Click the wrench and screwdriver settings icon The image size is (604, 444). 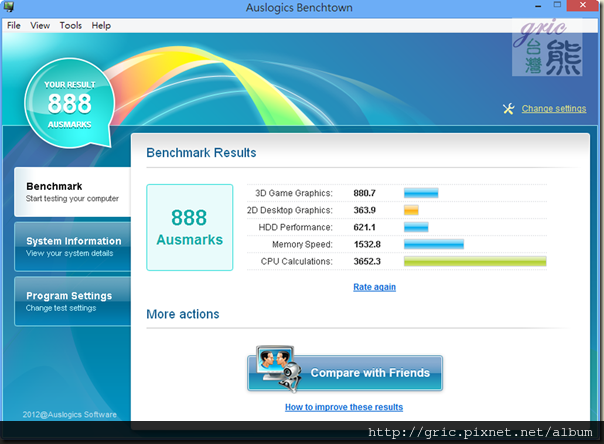pyautogui.click(x=508, y=109)
